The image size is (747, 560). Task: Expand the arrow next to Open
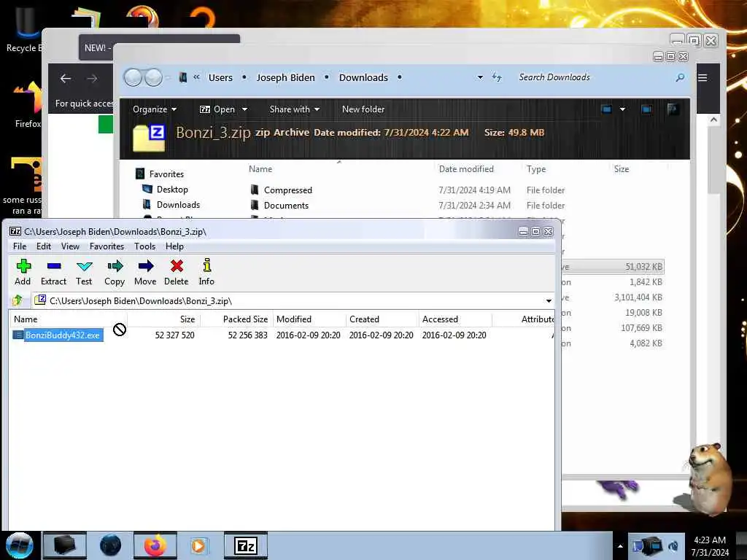[x=245, y=109]
